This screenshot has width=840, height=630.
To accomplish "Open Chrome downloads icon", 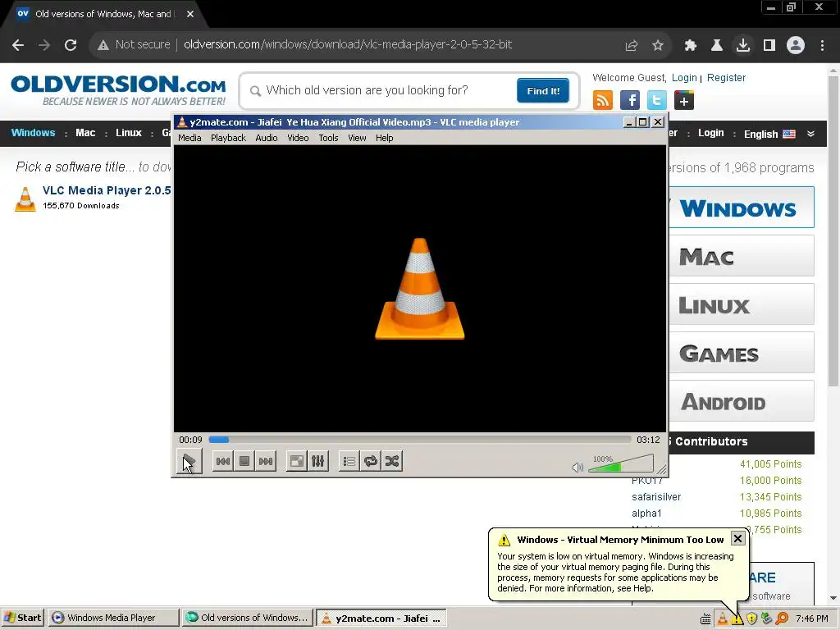I will [743, 45].
